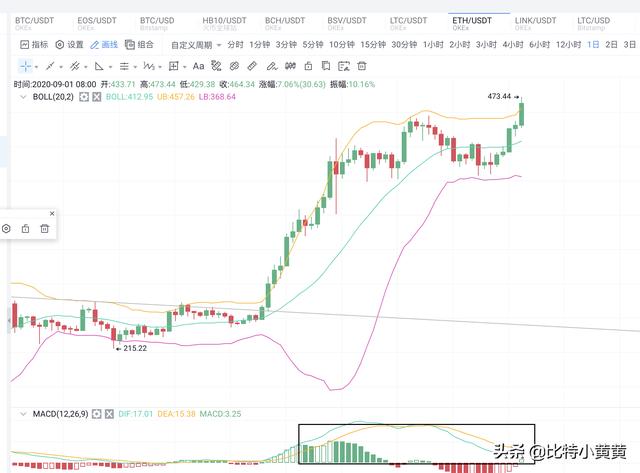The height and width of the screenshot is (473, 640).
Task: Click the 指标 indicators button
Action: tap(34, 44)
